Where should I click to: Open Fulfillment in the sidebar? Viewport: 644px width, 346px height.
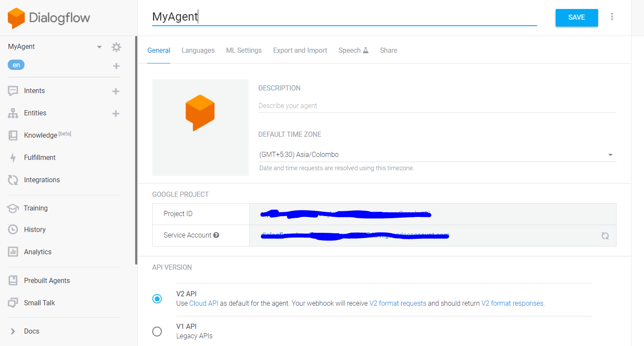click(x=40, y=158)
